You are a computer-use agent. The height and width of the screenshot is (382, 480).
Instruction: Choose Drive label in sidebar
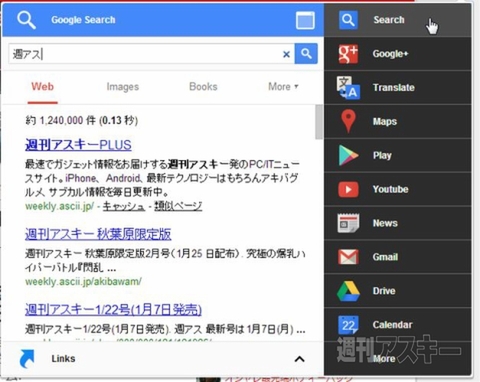384,291
